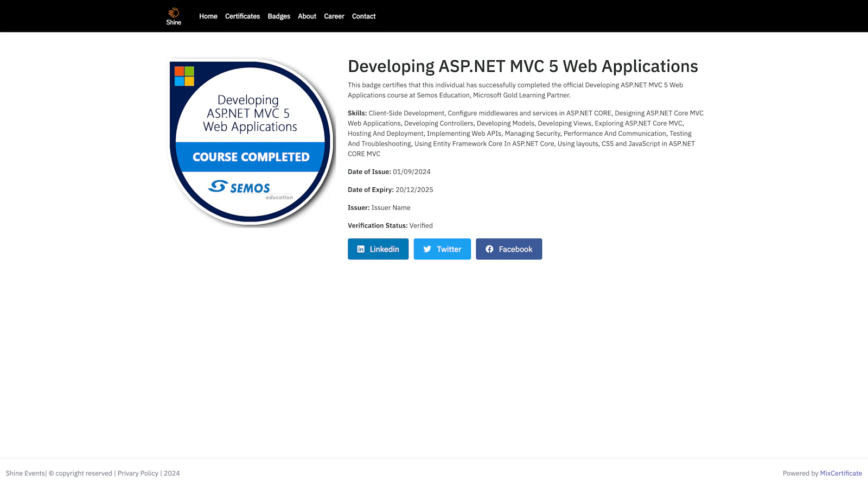Click the Date of Issue 01/09/2024 text
The width and height of the screenshot is (868, 487).
[x=389, y=172]
